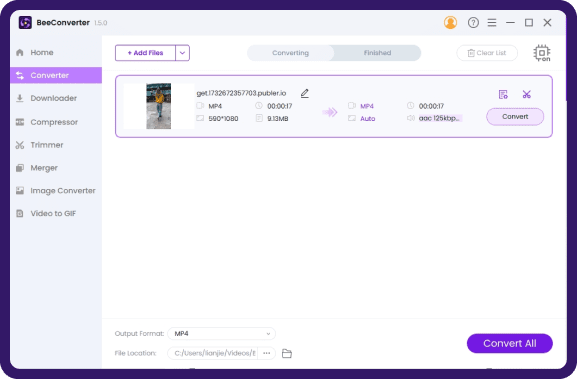
Task: Click the Add Files button
Action: [x=145, y=53]
